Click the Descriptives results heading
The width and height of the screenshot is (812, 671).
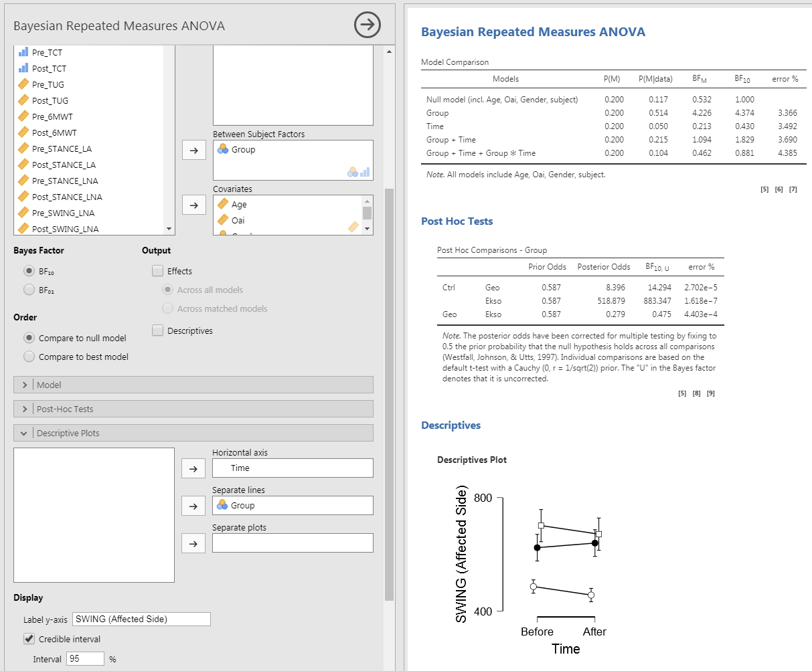pos(451,425)
